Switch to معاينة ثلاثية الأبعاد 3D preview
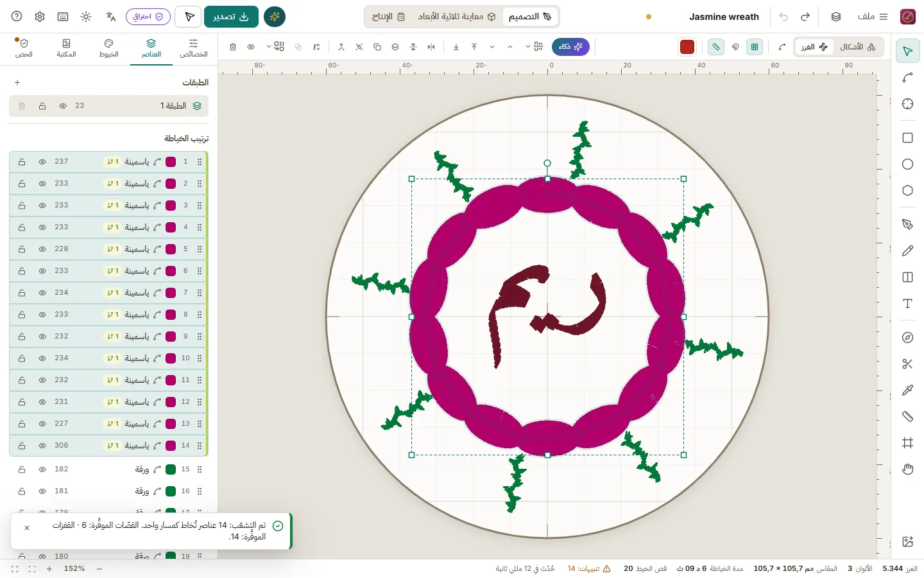 [x=457, y=17]
